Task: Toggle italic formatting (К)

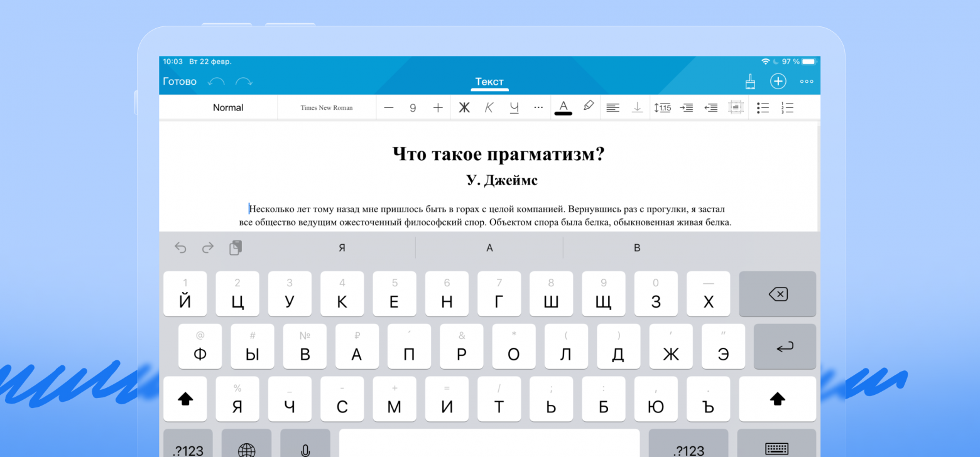Action: pyautogui.click(x=489, y=108)
